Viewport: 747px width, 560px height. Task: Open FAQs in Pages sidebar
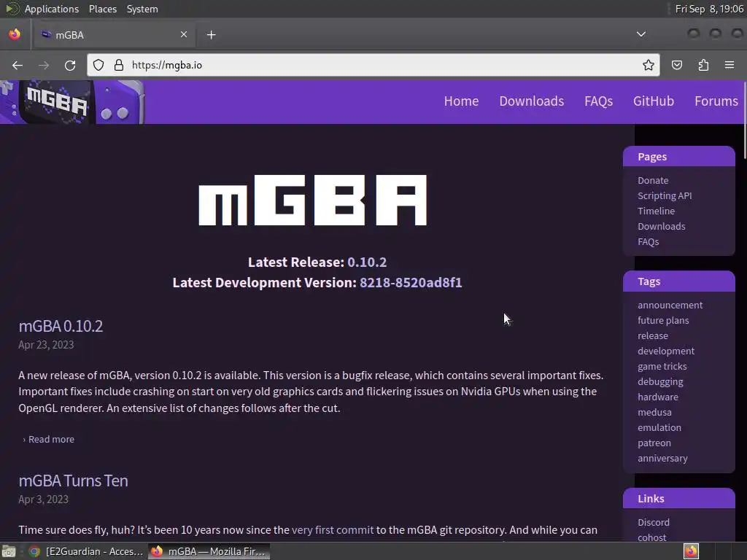click(x=649, y=242)
